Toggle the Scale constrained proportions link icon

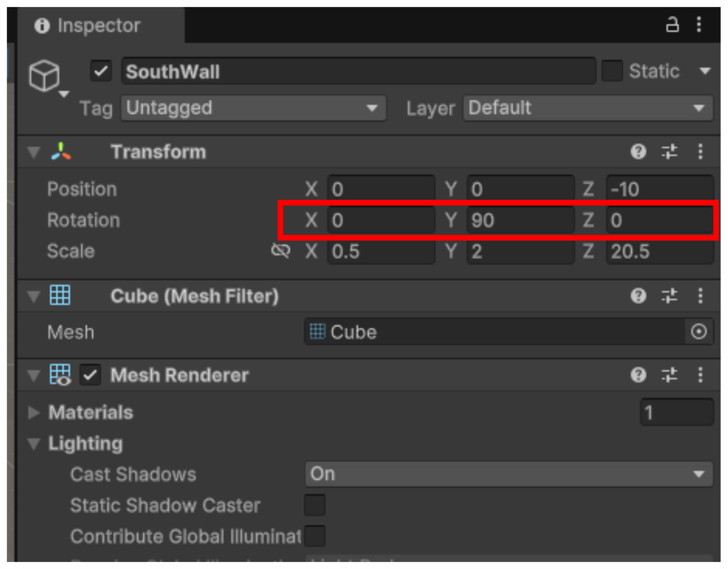point(281,251)
